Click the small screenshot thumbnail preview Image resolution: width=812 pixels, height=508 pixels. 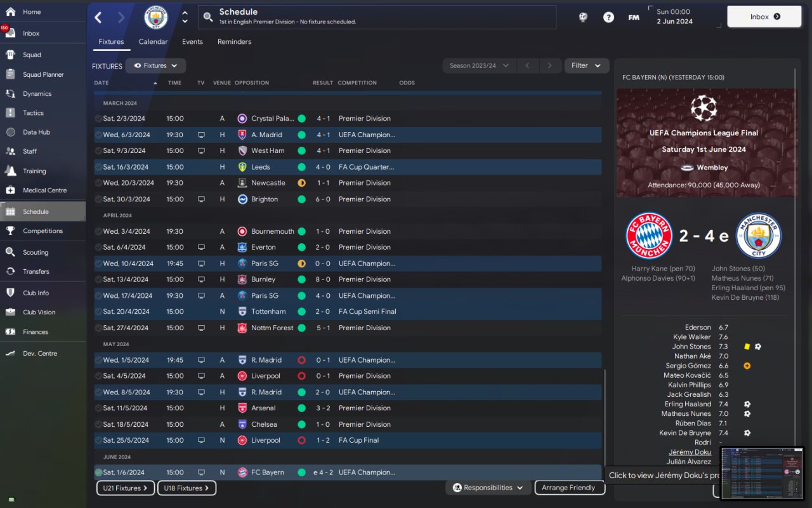pos(763,473)
